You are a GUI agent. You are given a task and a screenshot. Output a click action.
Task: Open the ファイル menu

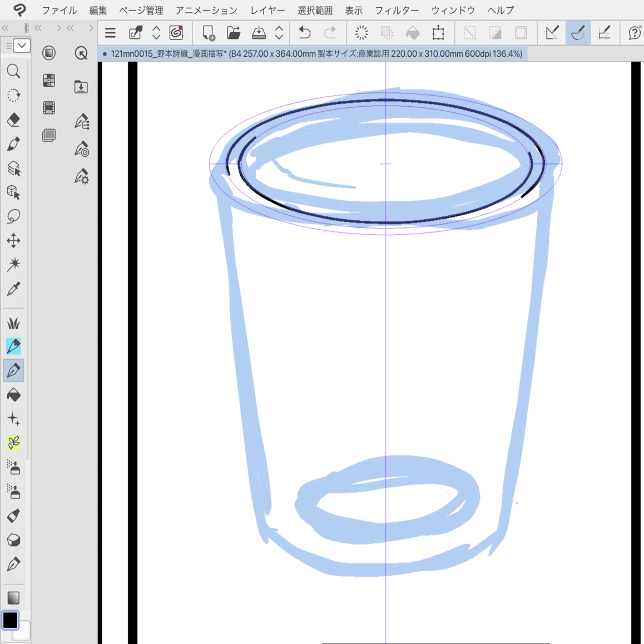(59, 10)
